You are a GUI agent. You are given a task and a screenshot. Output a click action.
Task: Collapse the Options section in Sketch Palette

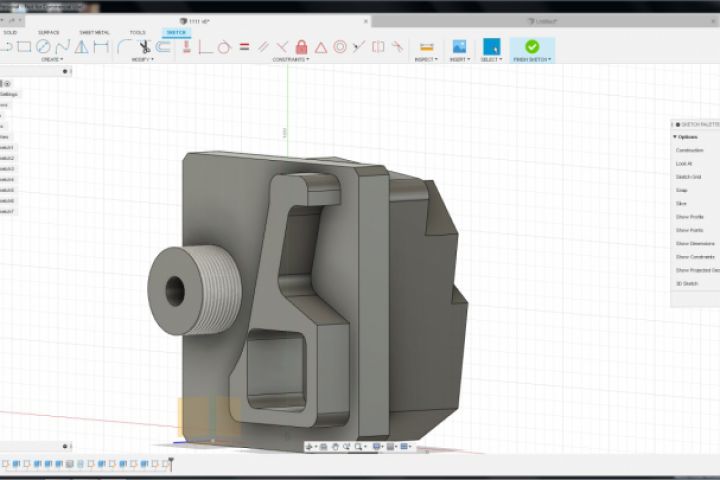[676, 137]
